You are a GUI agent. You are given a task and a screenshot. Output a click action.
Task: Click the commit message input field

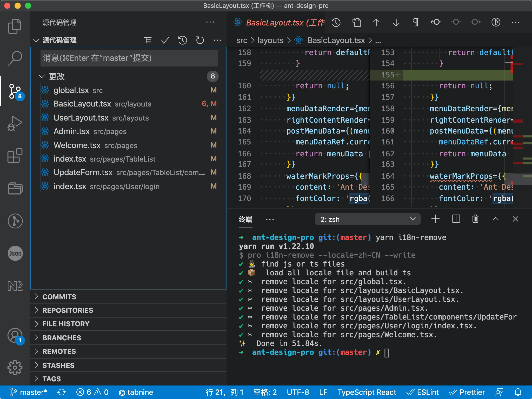(128, 58)
